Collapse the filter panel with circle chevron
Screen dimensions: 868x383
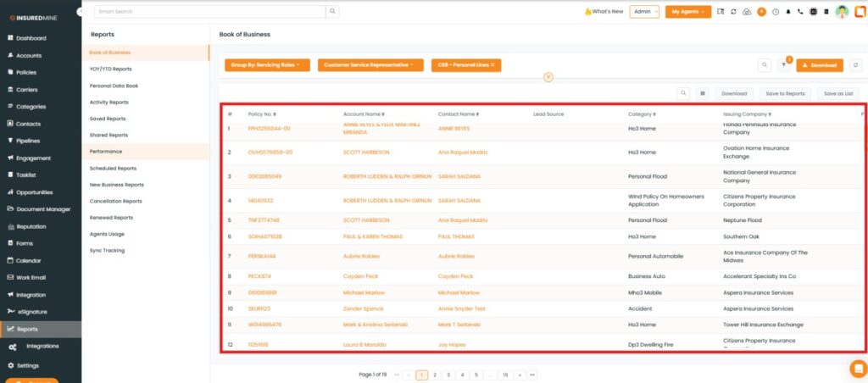pos(548,77)
